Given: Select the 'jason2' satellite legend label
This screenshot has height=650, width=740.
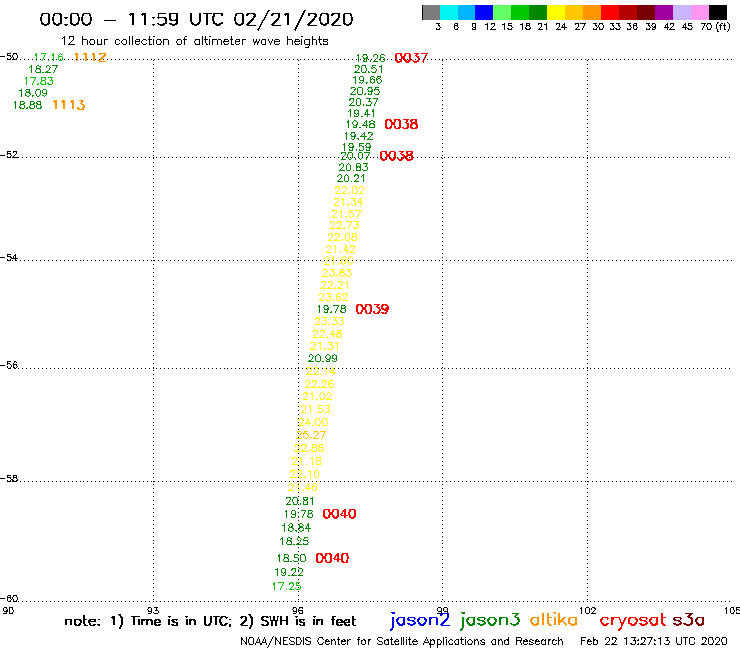Looking at the screenshot, I should 420,620.
